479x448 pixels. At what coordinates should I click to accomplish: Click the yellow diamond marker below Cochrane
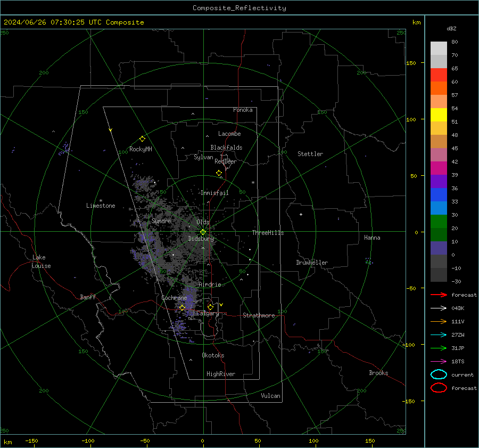coord(183,308)
